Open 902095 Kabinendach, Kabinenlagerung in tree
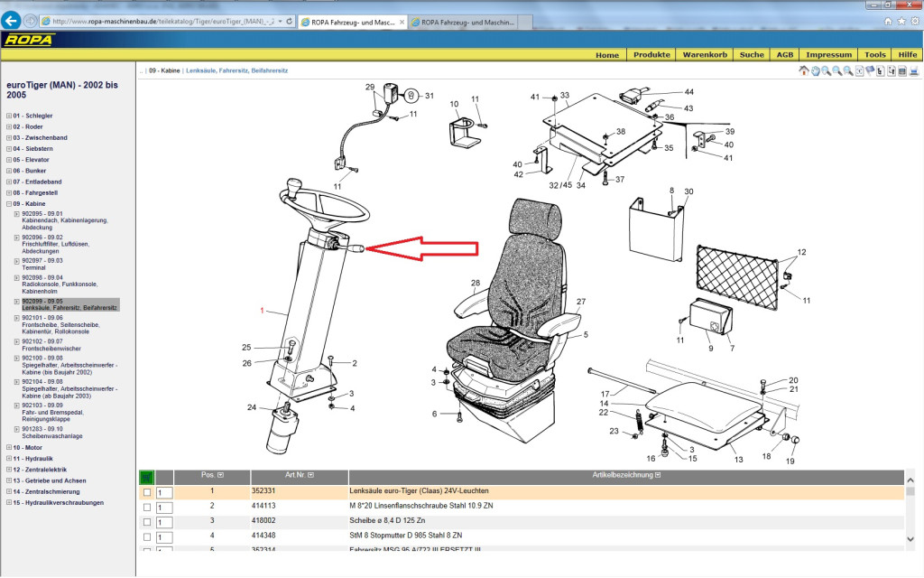924x578 pixels. (65, 220)
